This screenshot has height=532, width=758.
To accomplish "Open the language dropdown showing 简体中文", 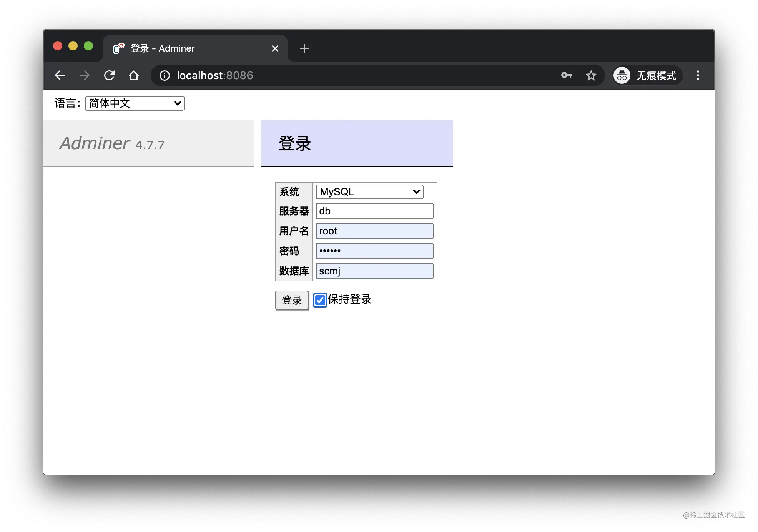I will coord(135,103).
